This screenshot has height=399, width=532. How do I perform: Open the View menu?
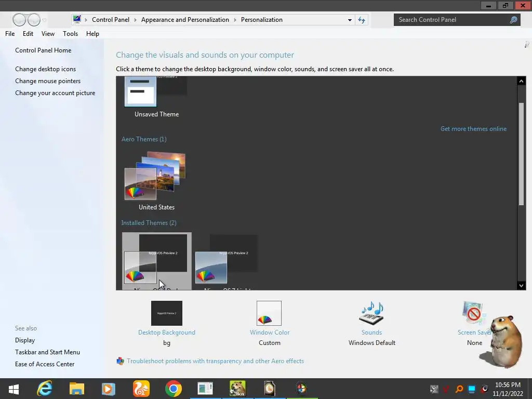(x=48, y=34)
